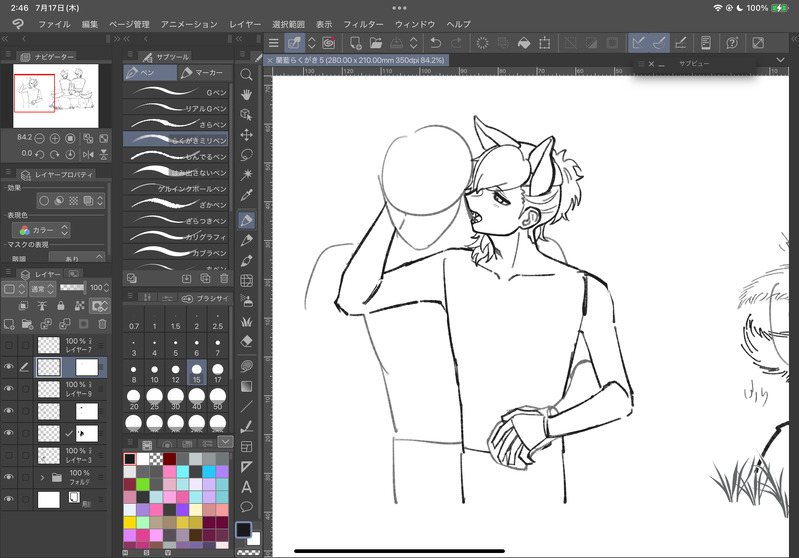Hide the フォルダ layer folder

9,477
